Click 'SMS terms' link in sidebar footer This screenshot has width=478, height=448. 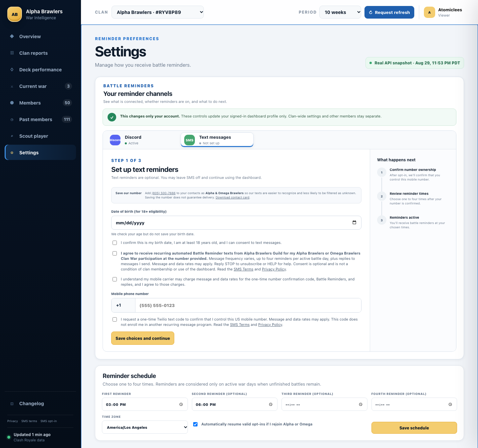click(x=29, y=421)
